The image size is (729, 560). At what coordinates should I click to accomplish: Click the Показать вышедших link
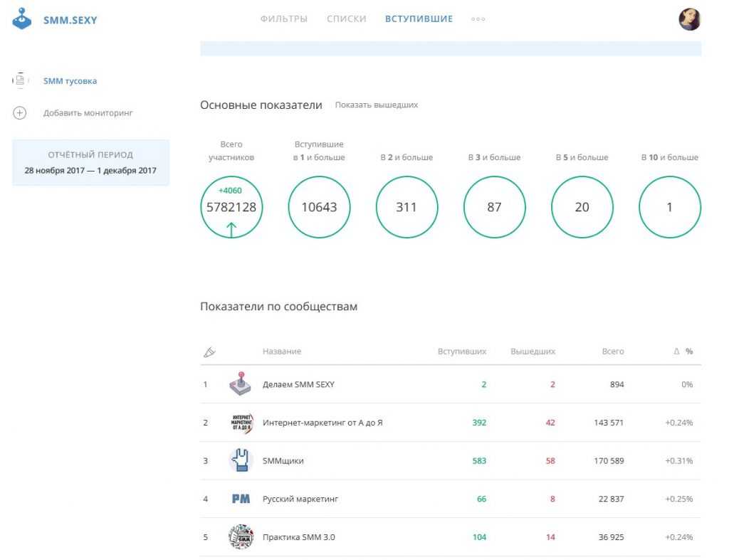pos(377,105)
